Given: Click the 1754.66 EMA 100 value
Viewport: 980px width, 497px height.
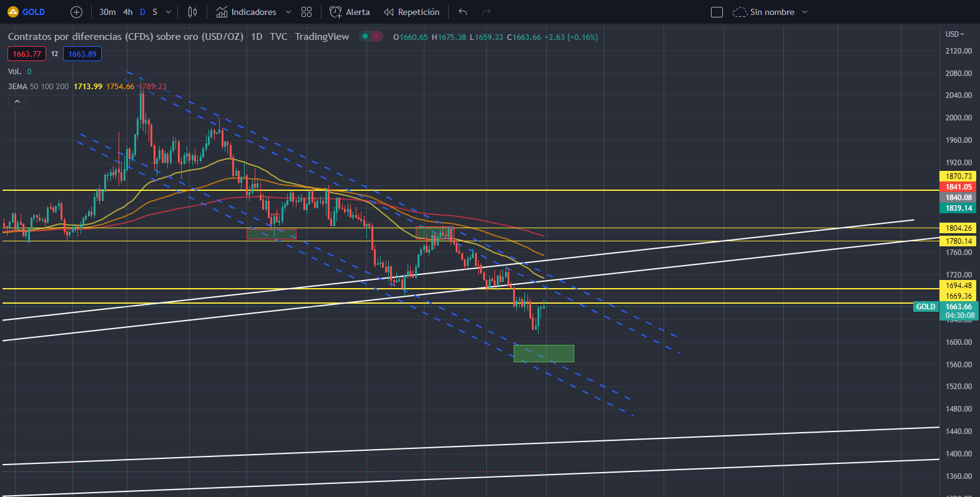Looking at the screenshot, I should point(120,87).
